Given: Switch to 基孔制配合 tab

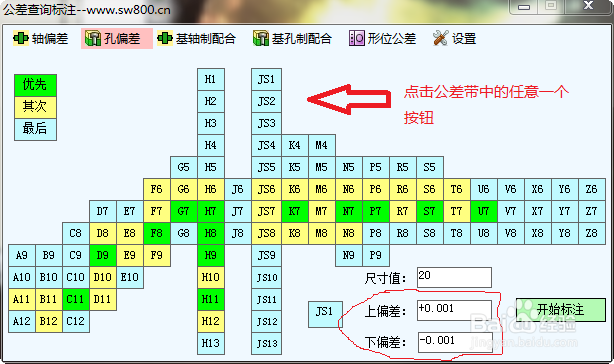Looking at the screenshot, I should (292, 39).
